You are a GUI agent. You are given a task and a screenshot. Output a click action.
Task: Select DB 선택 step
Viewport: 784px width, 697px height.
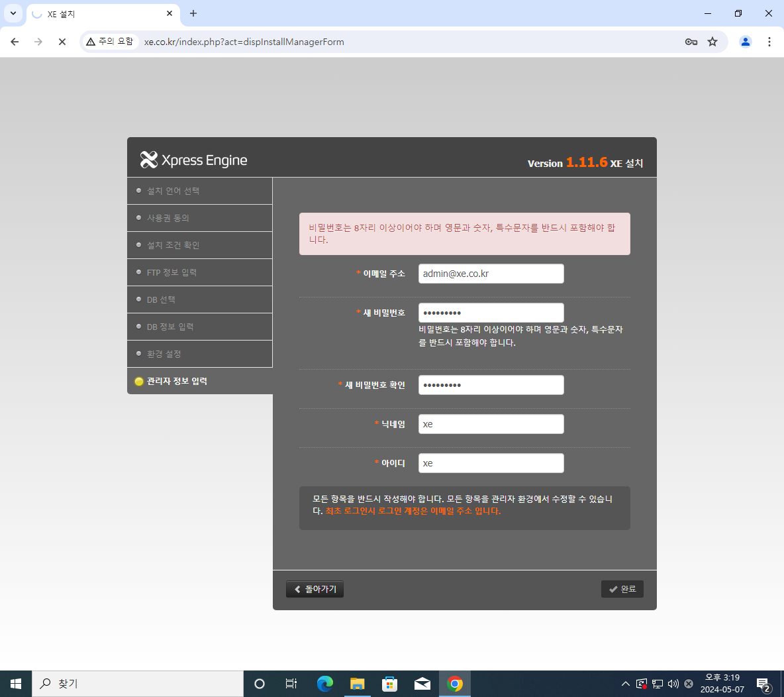200,299
